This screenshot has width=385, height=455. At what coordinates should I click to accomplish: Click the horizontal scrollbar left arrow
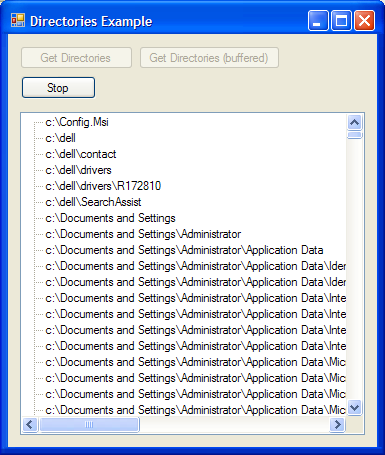coord(30,425)
